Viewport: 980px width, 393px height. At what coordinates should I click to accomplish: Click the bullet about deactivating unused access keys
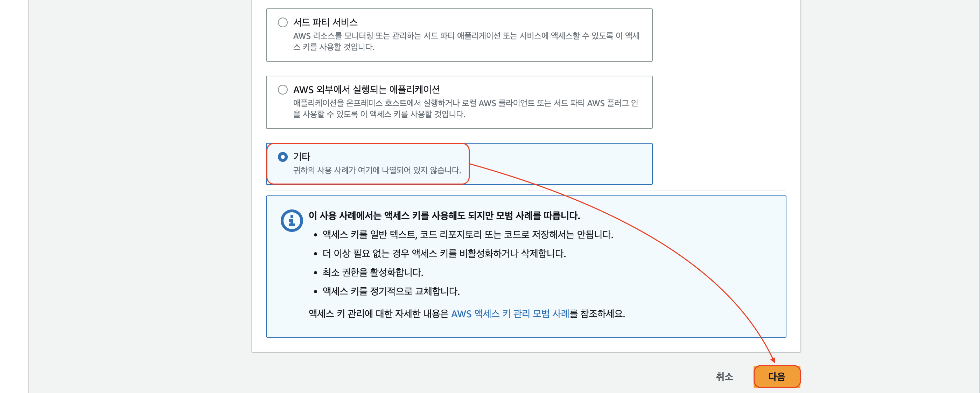443,254
